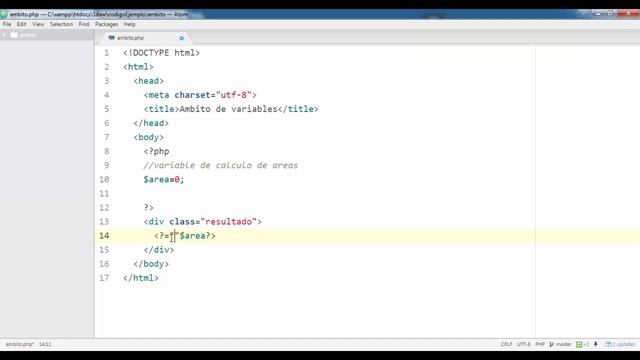This screenshot has height=360, width=640.
Task: Click the UTF-8 encoding selector
Action: coord(524,344)
